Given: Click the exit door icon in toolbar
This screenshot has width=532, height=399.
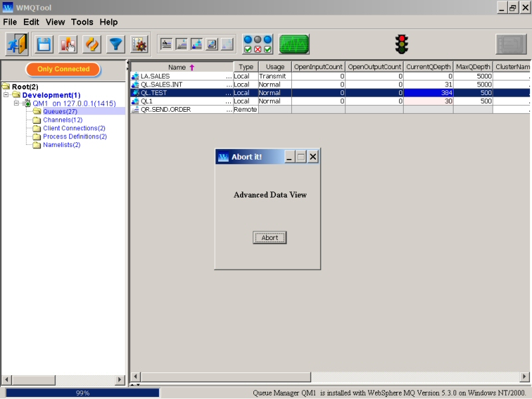Looking at the screenshot, I should click(x=17, y=44).
